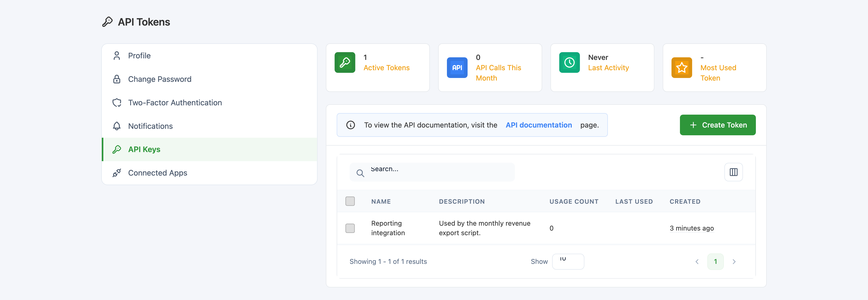Image resolution: width=868 pixels, height=300 pixels.
Task: Select the API Keys menu item
Action: 209,149
